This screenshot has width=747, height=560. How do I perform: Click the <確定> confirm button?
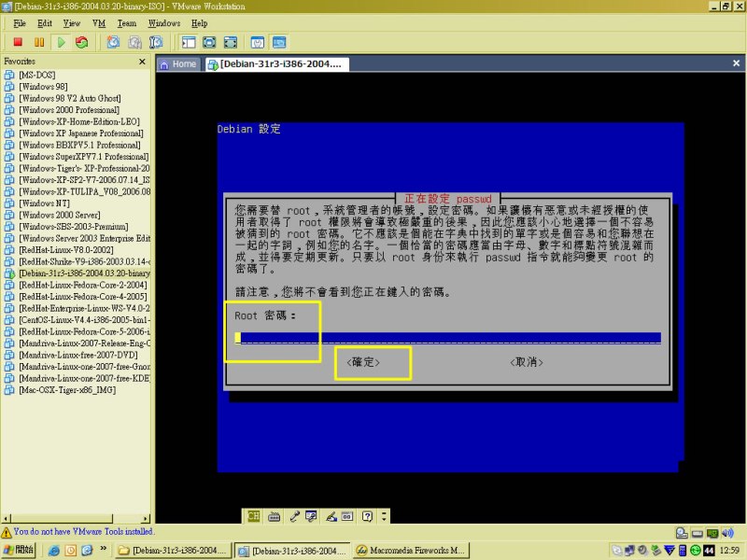[x=363, y=362]
